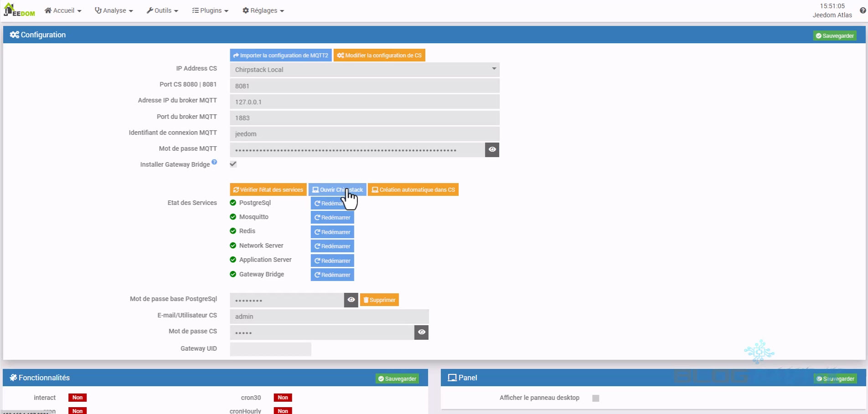The width and height of the screenshot is (868, 414).
Task: Click the help question mark icon in header
Action: [x=863, y=10]
